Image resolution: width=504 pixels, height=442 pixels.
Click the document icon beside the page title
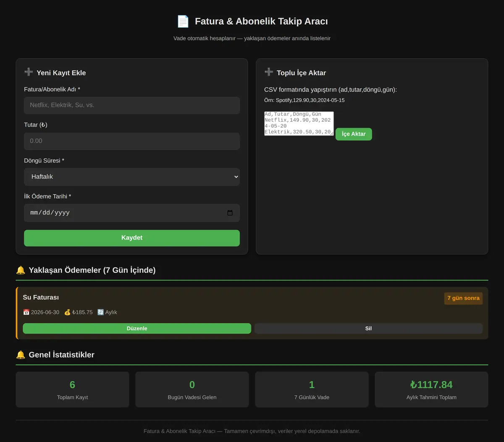click(183, 21)
